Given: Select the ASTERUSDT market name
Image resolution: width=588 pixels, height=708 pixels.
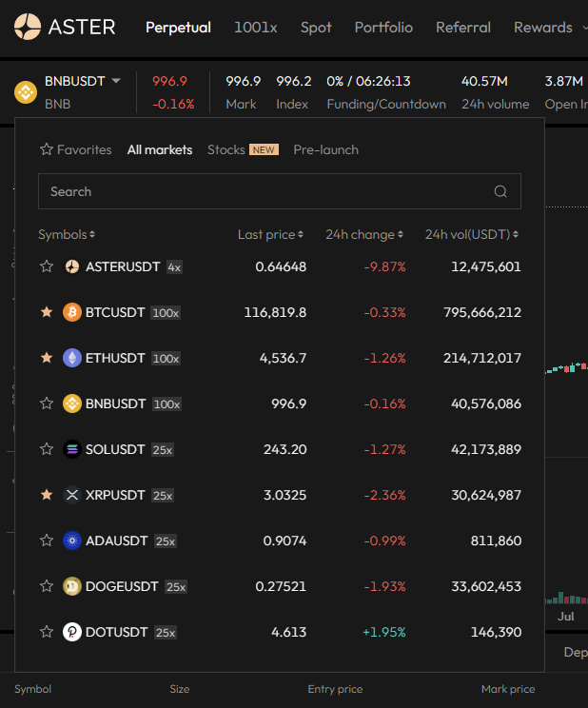Looking at the screenshot, I should (123, 266).
